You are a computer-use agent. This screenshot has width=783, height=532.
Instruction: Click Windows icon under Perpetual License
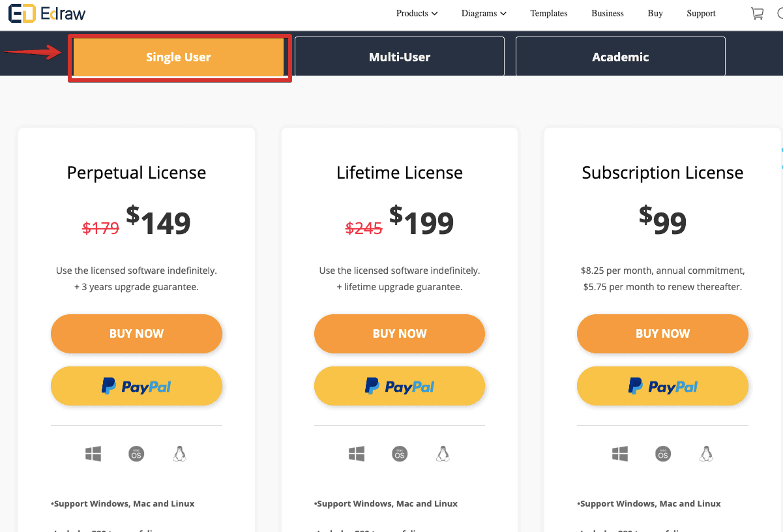click(93, 454)
